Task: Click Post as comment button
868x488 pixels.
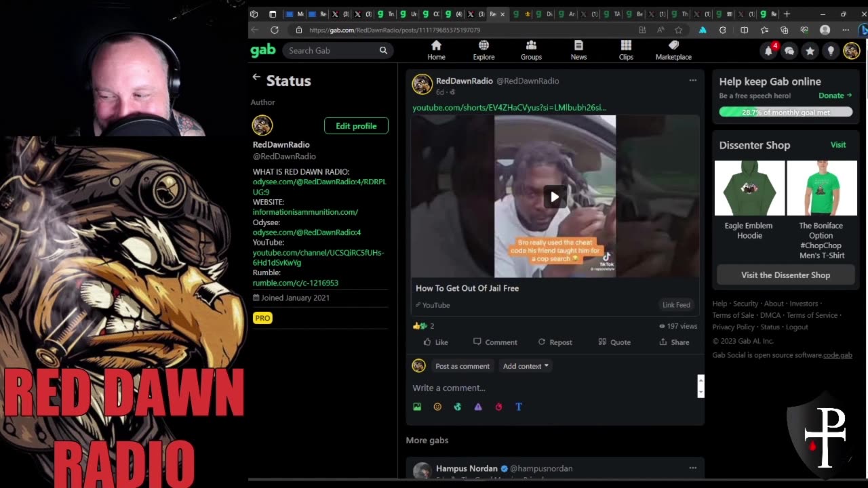Action: 462,366
